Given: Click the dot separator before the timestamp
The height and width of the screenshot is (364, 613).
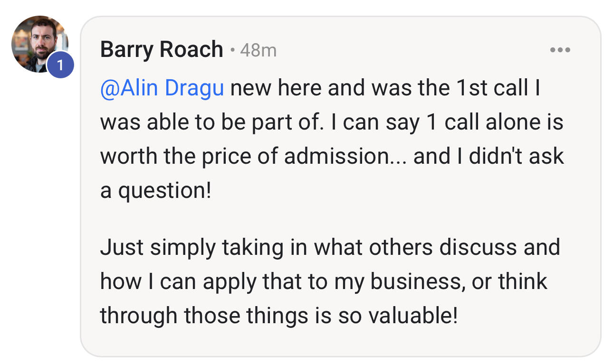Looking at the screenshot, I should pyautogui.click(x=232, y=50).
